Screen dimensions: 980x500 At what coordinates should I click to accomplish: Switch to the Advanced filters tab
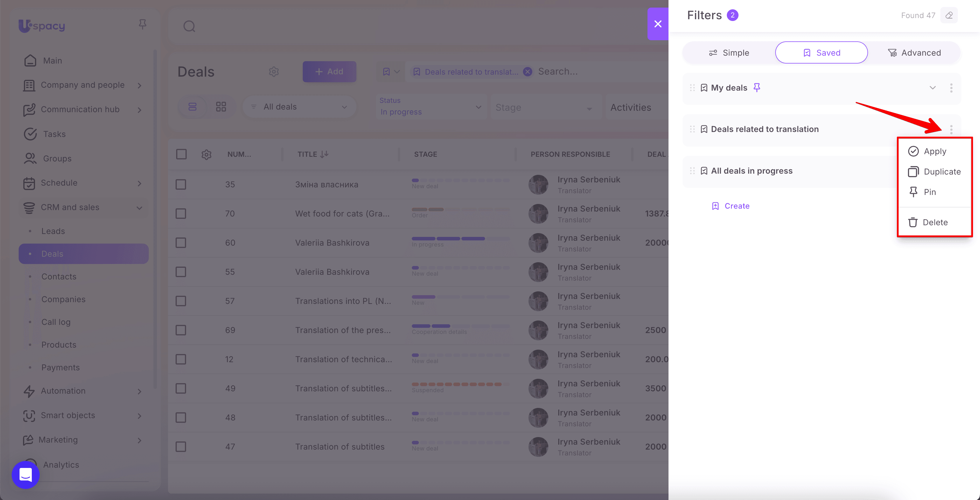914,53
